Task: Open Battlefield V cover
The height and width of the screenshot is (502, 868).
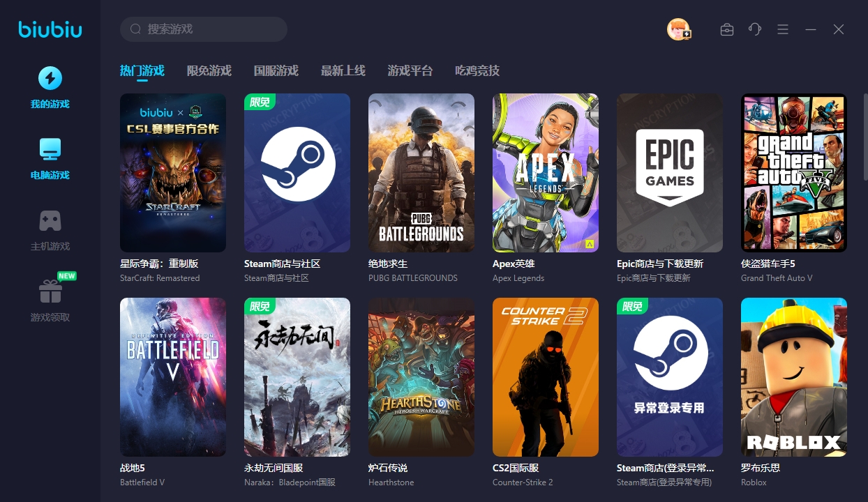Action: [x=173, y=377]
